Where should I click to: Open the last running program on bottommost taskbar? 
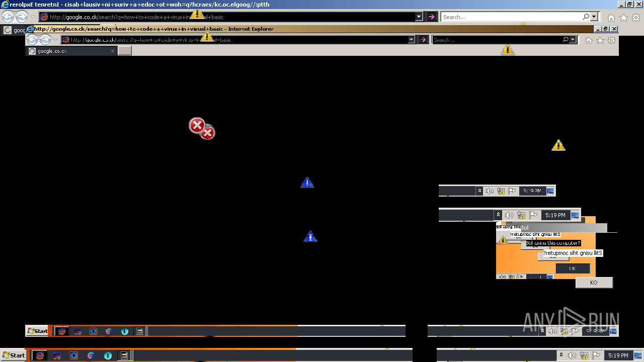point(124,355)
